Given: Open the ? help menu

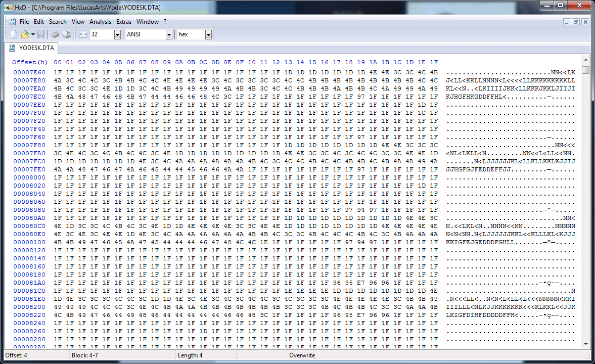Looking at the screenshot, I should tap(165, 22).
